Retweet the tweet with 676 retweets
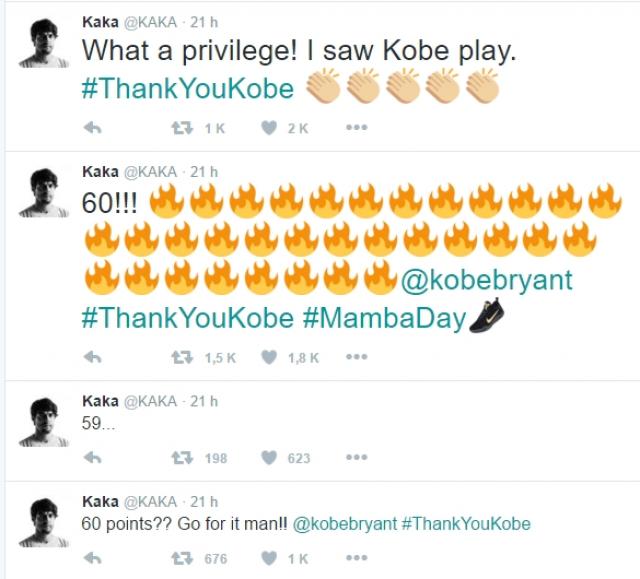Screen dimensions: 640x579 click(183, 558)
